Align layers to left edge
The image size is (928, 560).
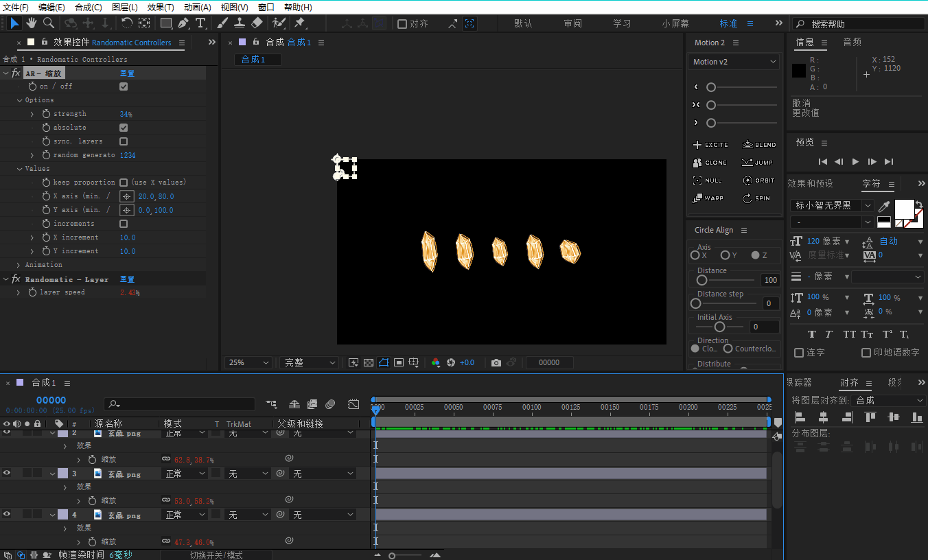[x=800, y=417]
